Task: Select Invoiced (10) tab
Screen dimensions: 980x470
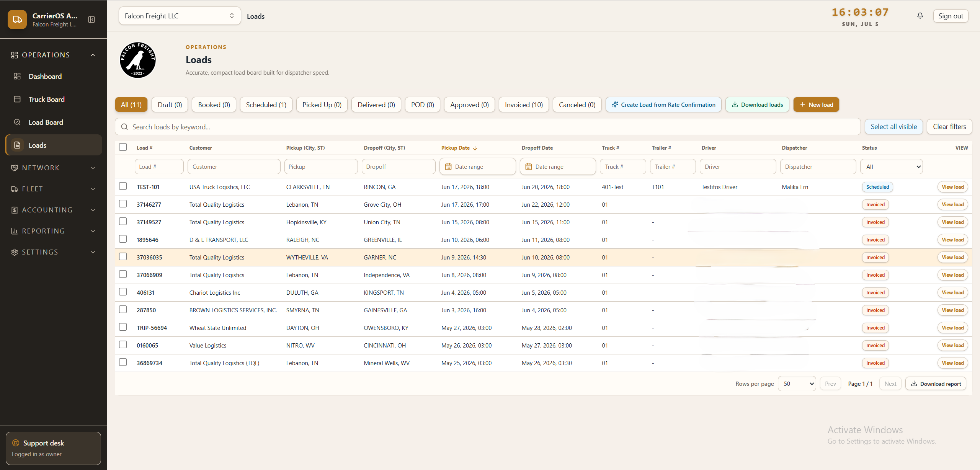Action: (524, 104)
